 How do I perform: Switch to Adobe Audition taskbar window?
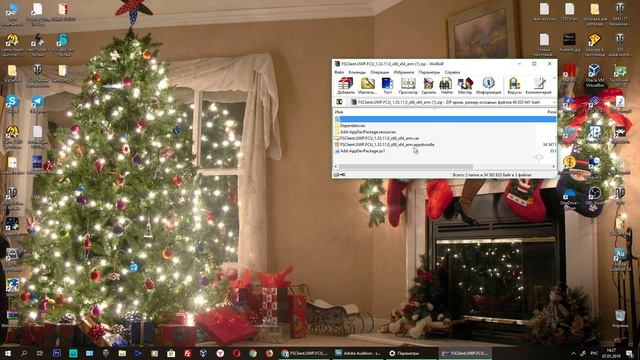click(x=358, y=353)
